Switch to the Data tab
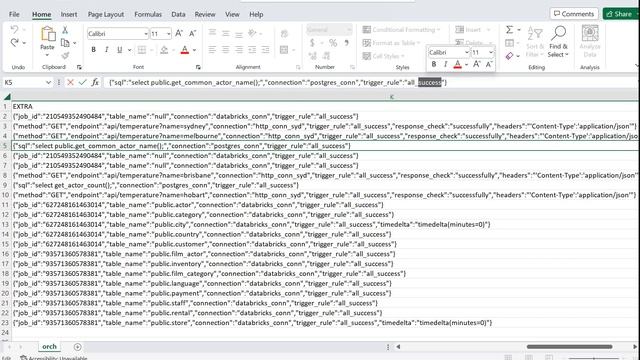Screen dimensions: 640x360 178,14
